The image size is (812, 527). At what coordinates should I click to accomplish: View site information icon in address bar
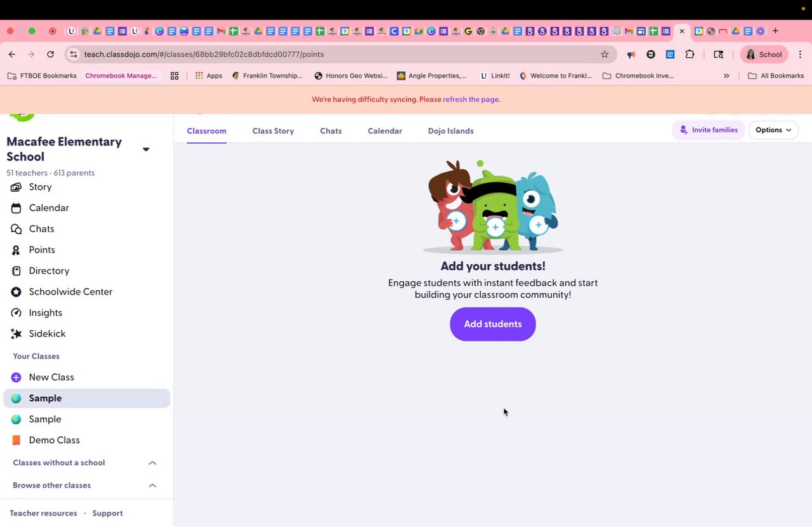click(74, 55)
